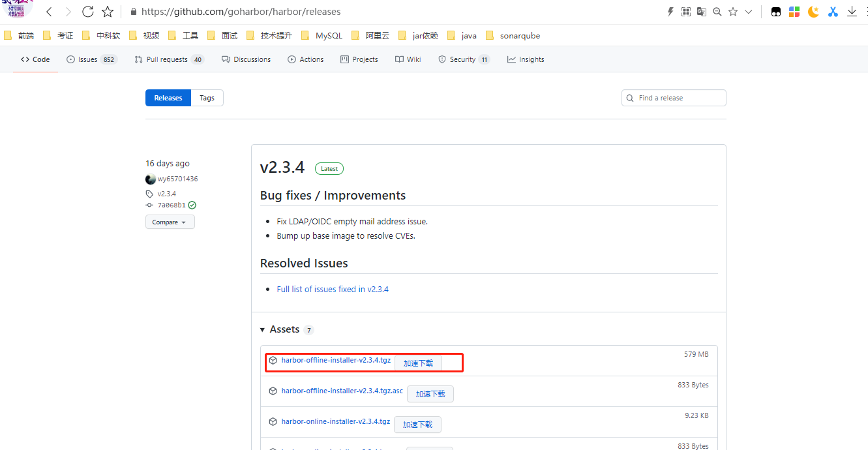
Task: Click the user avatar in the browser corner
Action: (16, 9)
